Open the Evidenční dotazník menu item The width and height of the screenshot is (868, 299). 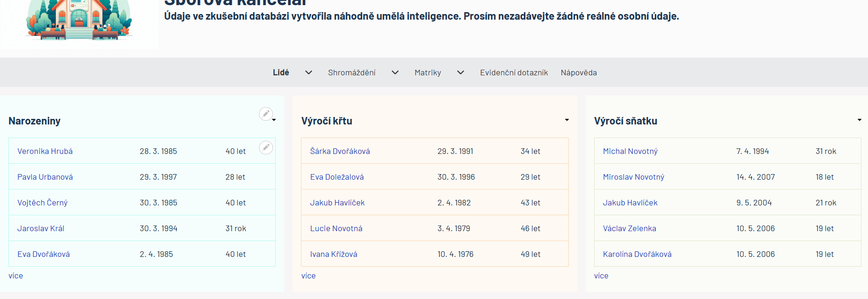click(x=514, y=73)
